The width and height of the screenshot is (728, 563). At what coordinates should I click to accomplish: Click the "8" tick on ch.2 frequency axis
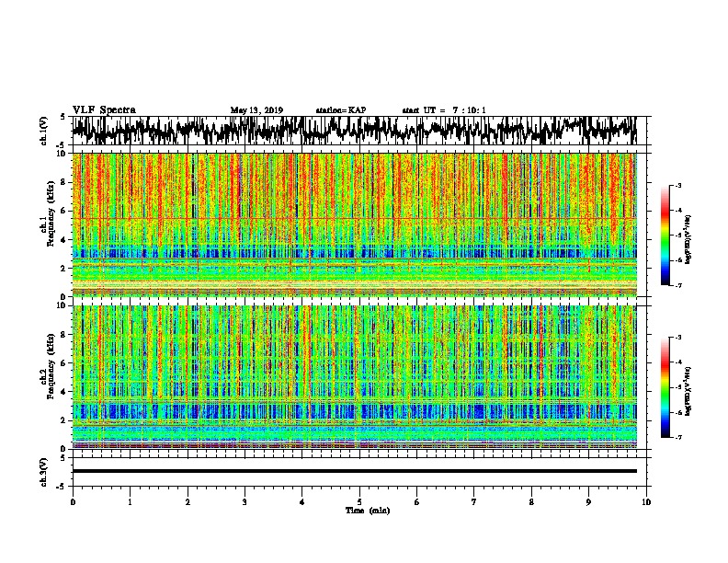coord(65,335)
